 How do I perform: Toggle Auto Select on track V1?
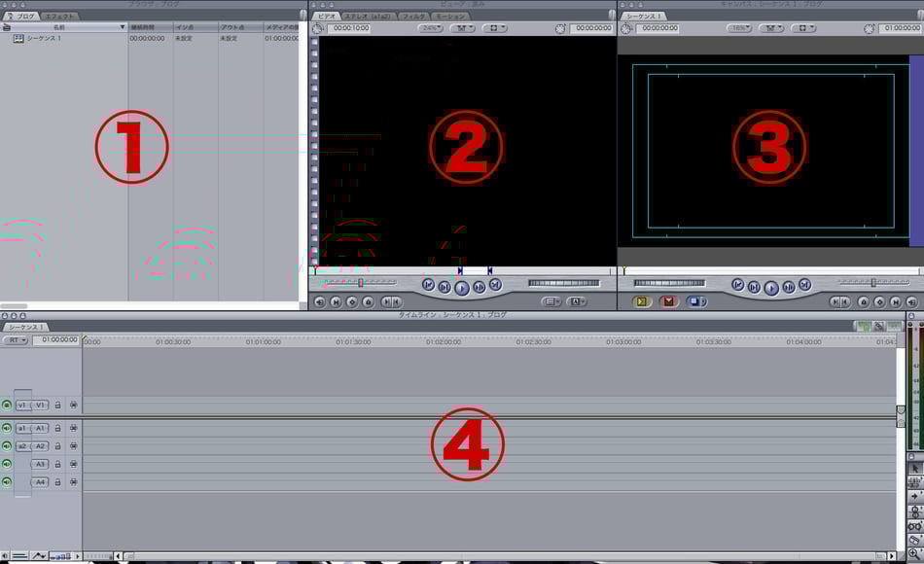(x=74, y=405)
